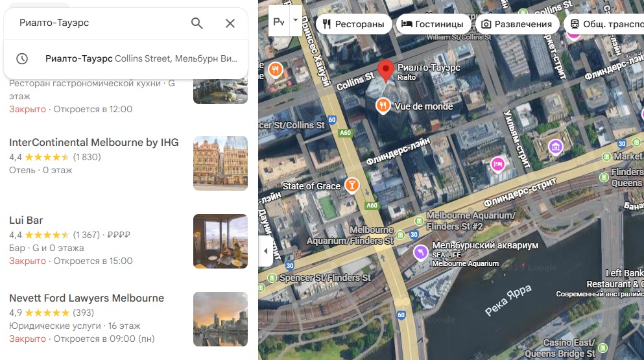The image size is (644, 360).
Task: Click 'Бар · G и 0 этажа' text
Action: (47, 248)
